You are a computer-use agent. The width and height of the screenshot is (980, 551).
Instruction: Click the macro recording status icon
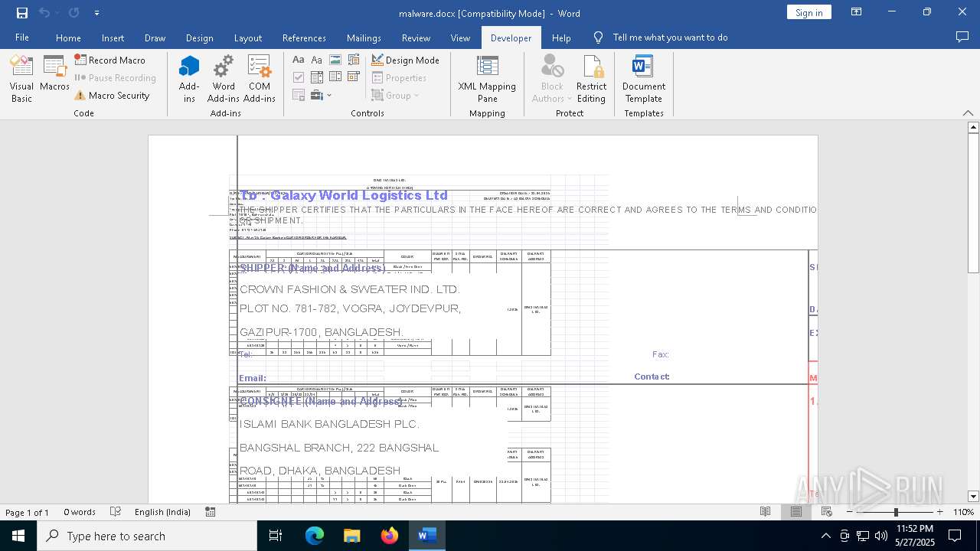pos(211,512)
